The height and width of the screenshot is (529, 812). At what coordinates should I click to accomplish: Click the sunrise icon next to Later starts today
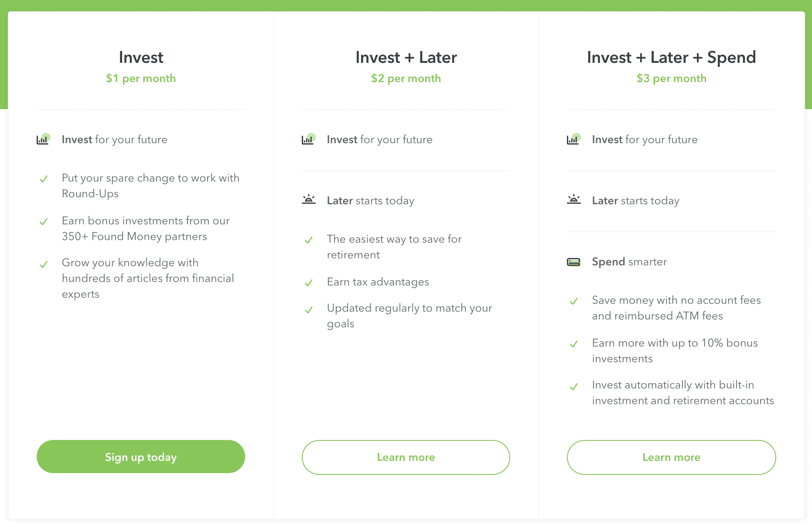[309, 199]
